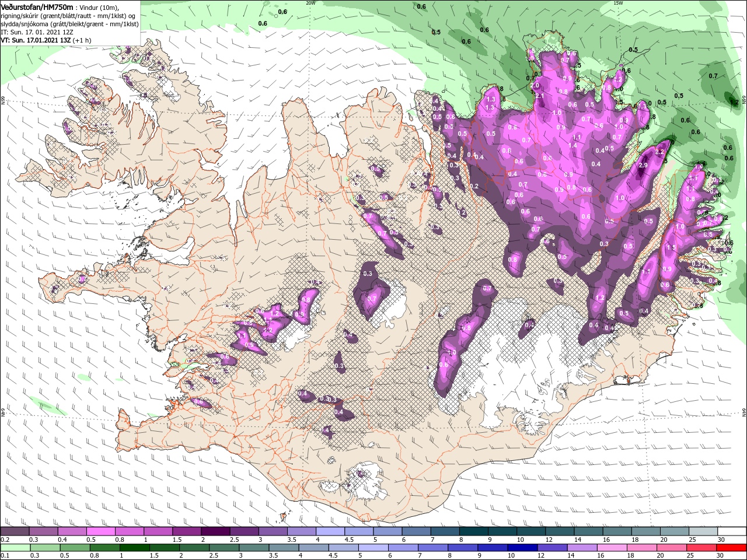Click the Veðurstofan/HM750m title text
747x560 pixels.
click(37, 6)
